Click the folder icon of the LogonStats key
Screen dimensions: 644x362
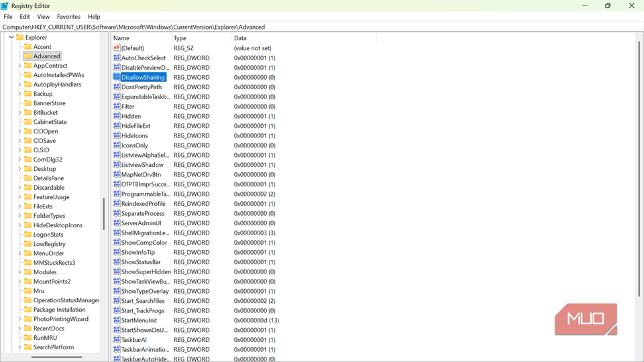28,235
